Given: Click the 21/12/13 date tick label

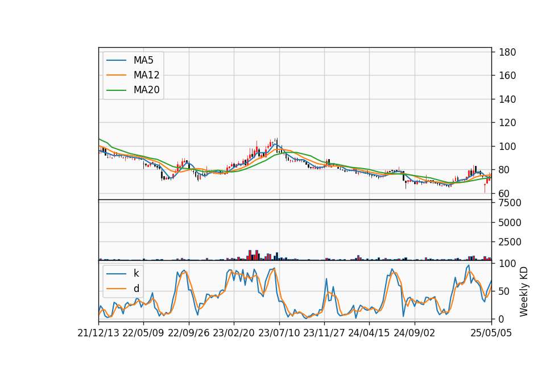Looking at the screenshot, I should pyautogui.click(x=98, y=333).
